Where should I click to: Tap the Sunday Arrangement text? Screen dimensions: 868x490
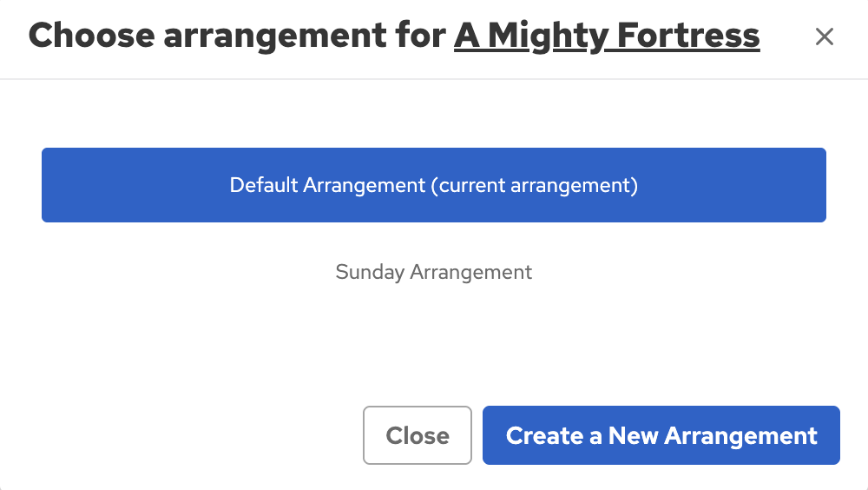click(x=434, y=272)
